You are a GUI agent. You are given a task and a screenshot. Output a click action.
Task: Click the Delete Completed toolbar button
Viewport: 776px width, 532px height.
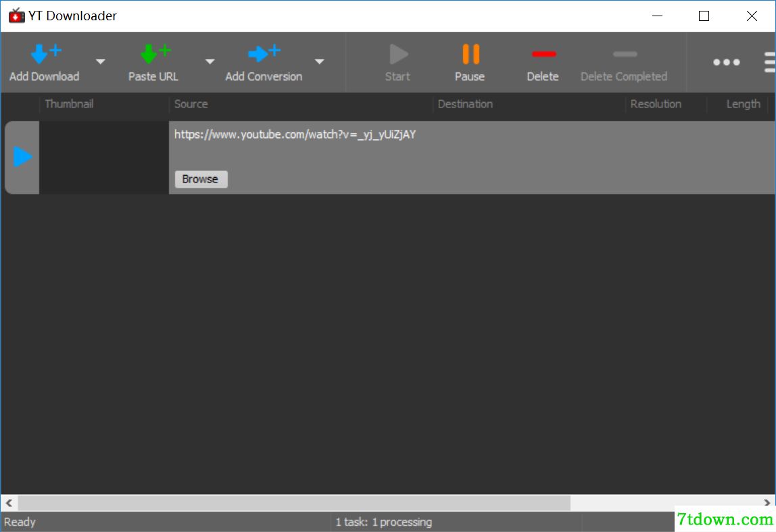click(623, 63)
